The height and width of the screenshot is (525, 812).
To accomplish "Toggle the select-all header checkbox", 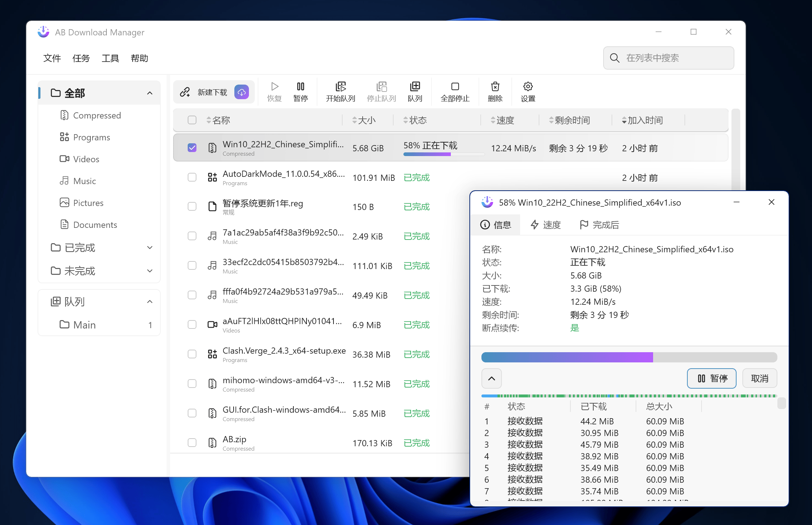I will [192, 120].
